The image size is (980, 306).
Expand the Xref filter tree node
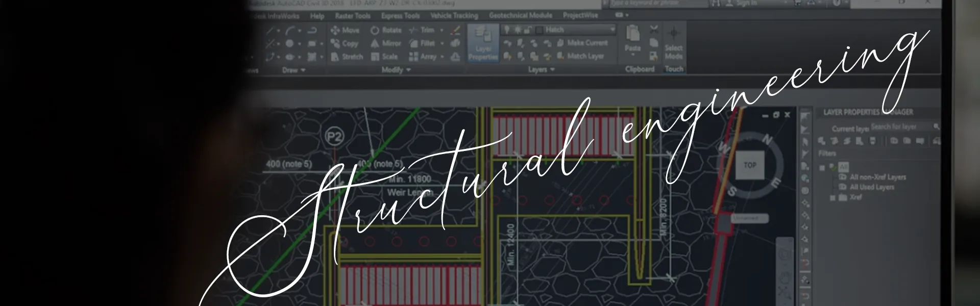coord(832,197)
